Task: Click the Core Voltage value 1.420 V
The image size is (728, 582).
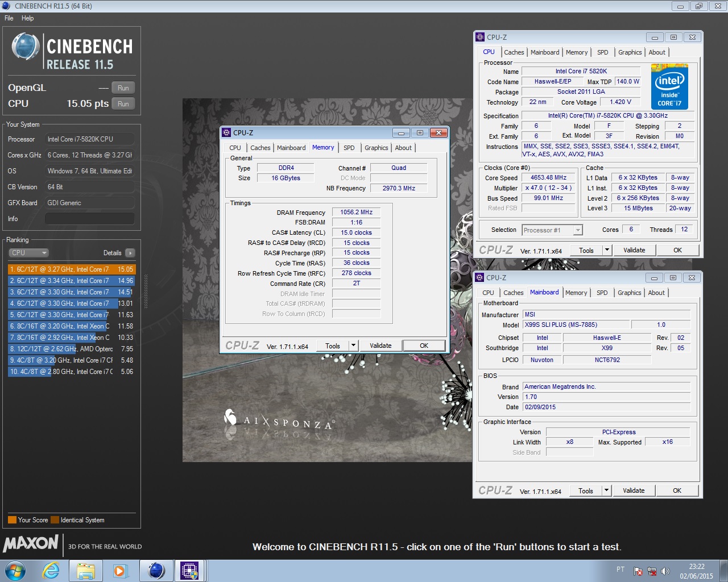Action: tap(621, 102)
